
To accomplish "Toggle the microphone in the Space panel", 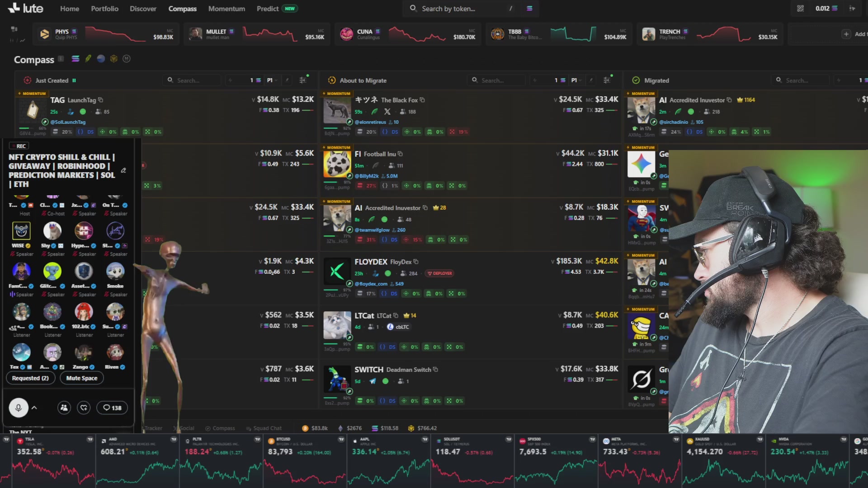I will click(x=19, y=408).
